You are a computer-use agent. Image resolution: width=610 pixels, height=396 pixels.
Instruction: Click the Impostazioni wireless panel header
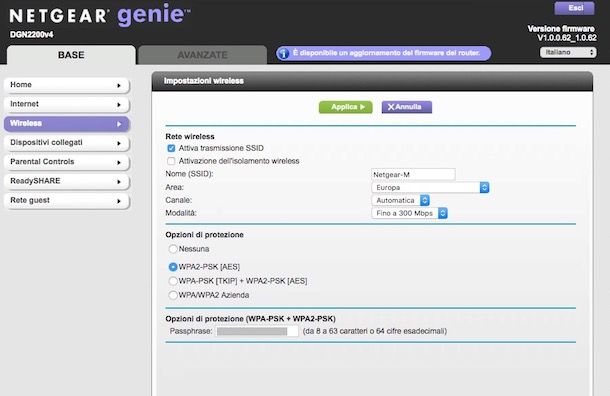point(372,81)
